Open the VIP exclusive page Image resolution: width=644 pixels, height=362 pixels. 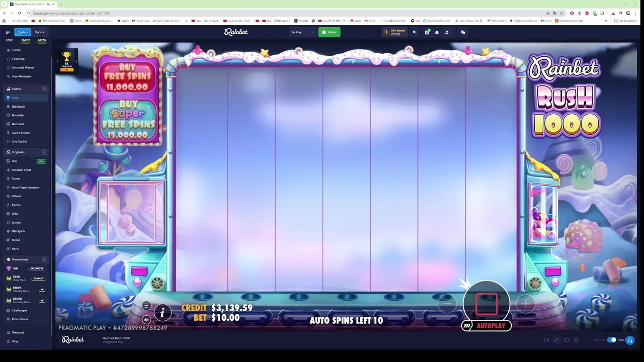pos(26,268)
